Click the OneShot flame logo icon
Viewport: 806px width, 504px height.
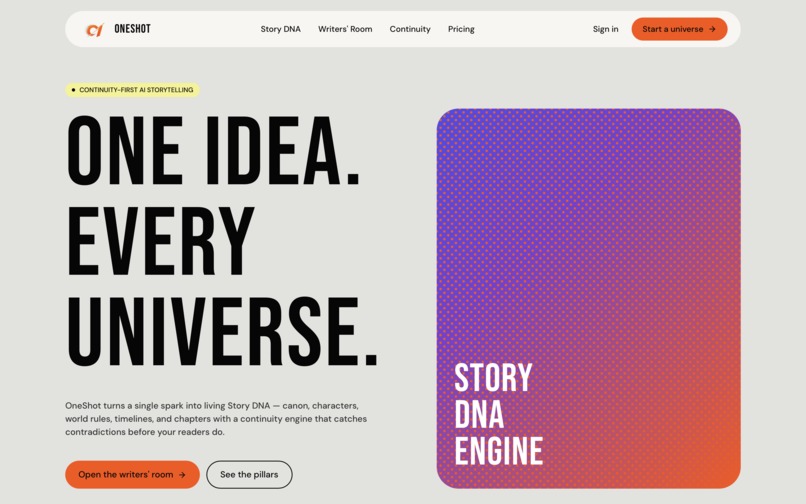click(95, 30)
